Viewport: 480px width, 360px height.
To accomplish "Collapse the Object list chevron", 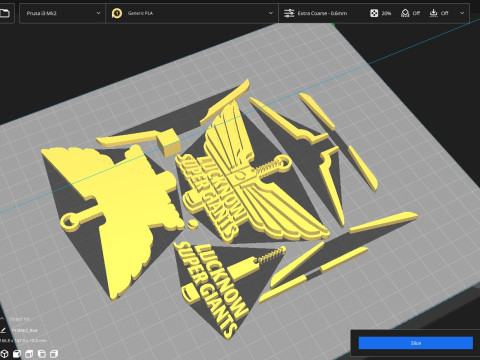I will pyautogui.click(x=2, y=319).
